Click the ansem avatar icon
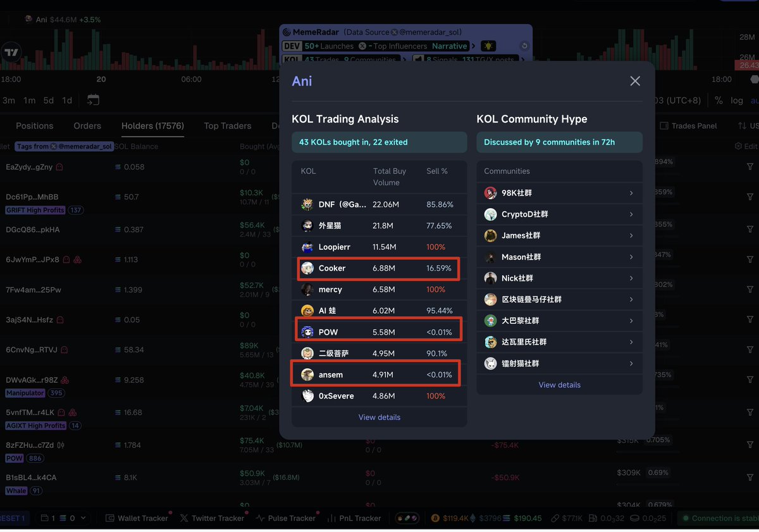This screenshot has height=532, width=759. click(307, 374)
